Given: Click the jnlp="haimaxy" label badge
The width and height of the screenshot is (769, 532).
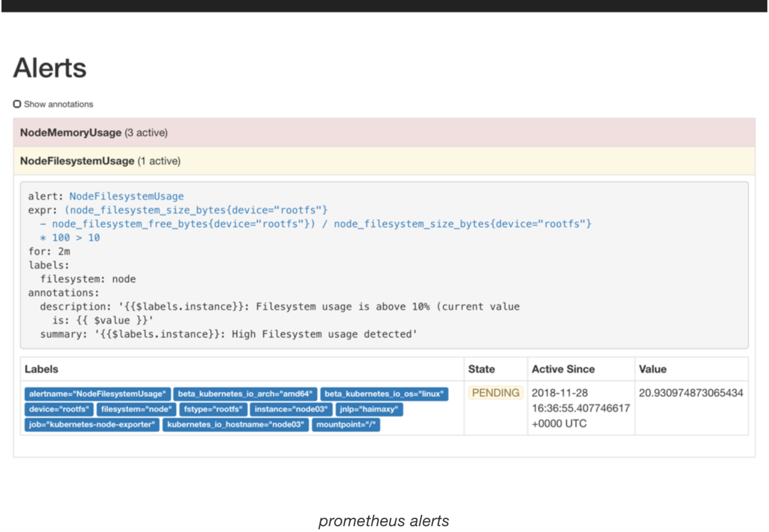Looking at the screenshot, I should coord(369,409).
